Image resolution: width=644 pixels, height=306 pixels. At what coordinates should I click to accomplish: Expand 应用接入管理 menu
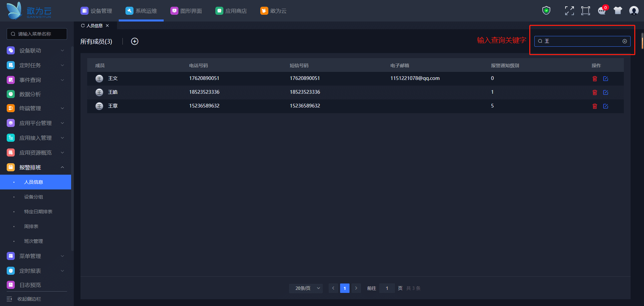click(36, 138)
